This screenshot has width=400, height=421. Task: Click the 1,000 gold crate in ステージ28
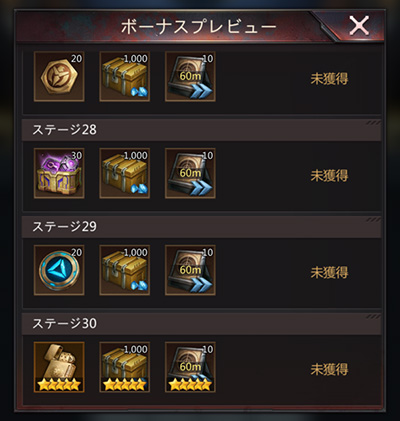[x=125, y=173]
